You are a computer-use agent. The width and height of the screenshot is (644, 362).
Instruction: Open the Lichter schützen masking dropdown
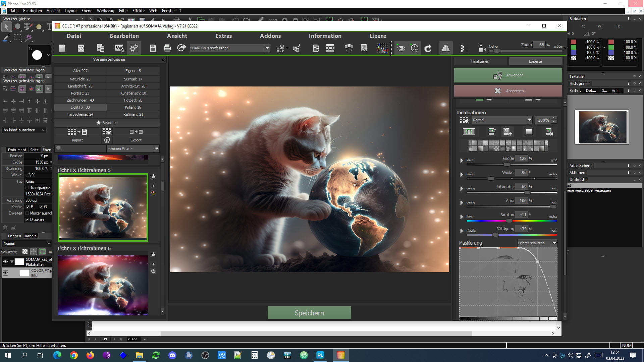tap(554, 243)
